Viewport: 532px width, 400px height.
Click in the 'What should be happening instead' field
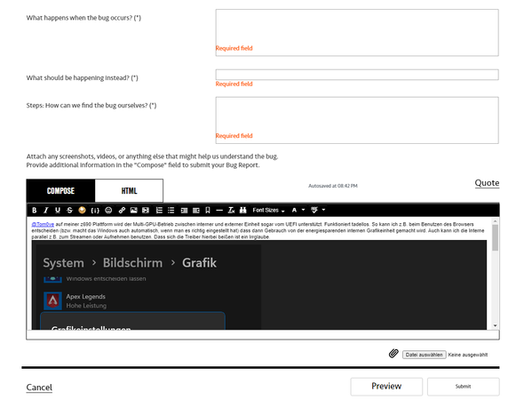pos(357,75)
